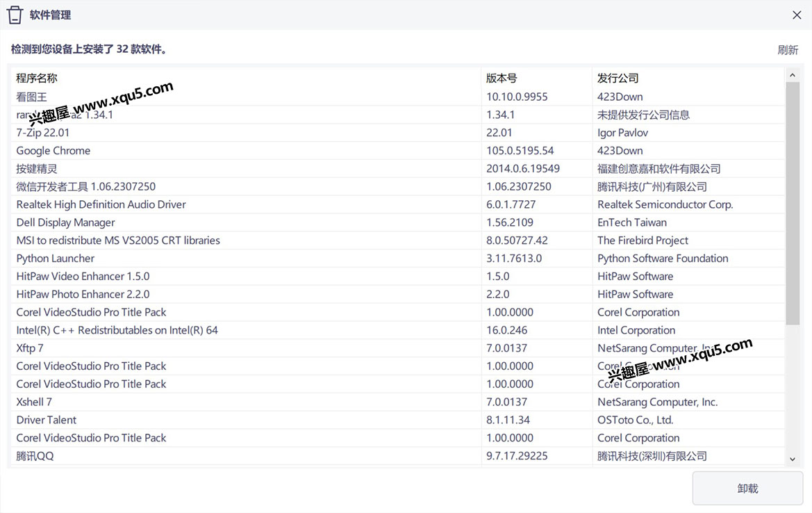Select HitPaw Photo Enhancer 2.2.0
The height and width of the screenshot is (513, 812).
point(83,294)
